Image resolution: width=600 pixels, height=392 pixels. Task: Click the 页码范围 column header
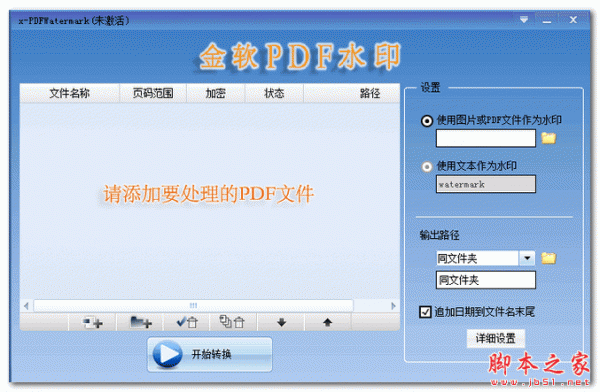(153, 93)
